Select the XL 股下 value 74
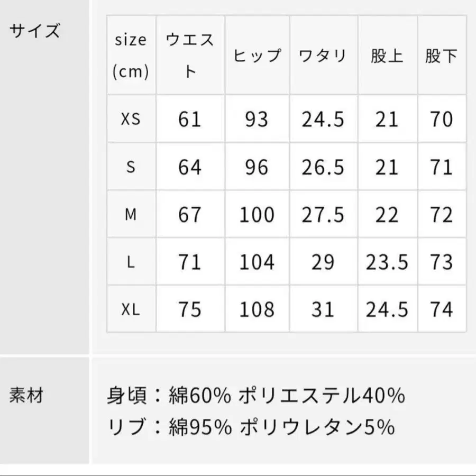Image resolution: width=476 pixels, height=476 pixels. pyautogui.click(x=441, y=309)
